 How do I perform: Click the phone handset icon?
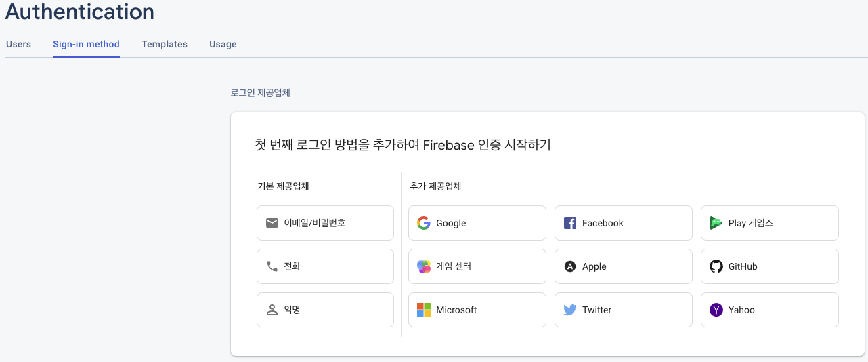[x=272, y=266]
